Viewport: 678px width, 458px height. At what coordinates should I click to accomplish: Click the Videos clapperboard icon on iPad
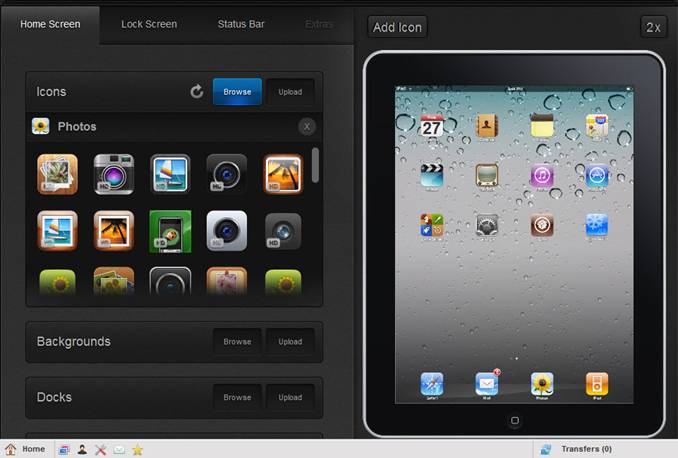pyautogui.click(x=432, y=175)
